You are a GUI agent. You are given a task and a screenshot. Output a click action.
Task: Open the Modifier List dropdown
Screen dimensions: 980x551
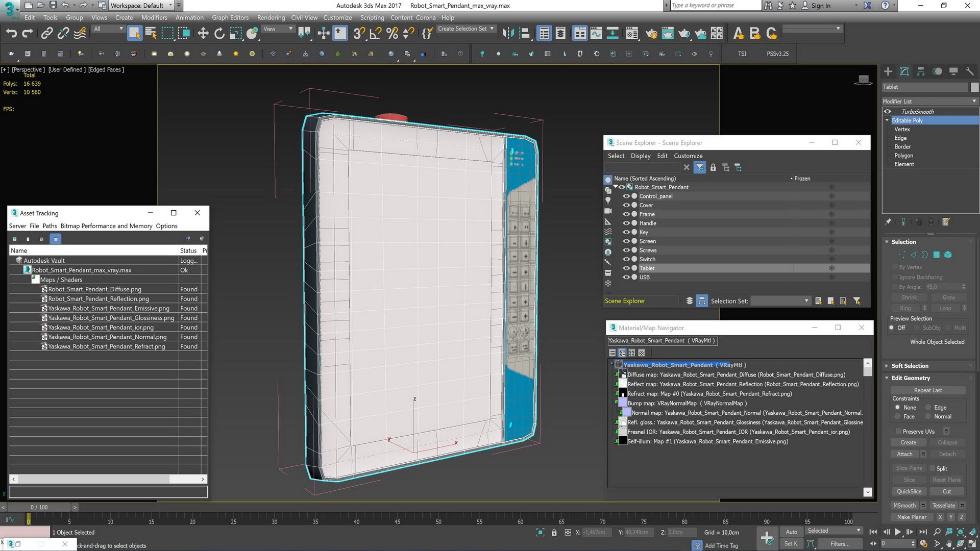point(930,101)
